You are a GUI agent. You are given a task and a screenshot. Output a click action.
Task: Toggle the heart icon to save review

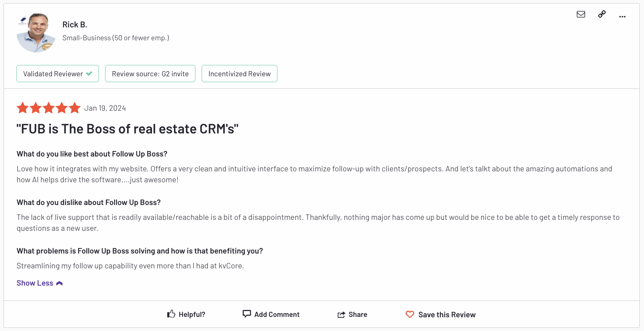click(410, 315)
